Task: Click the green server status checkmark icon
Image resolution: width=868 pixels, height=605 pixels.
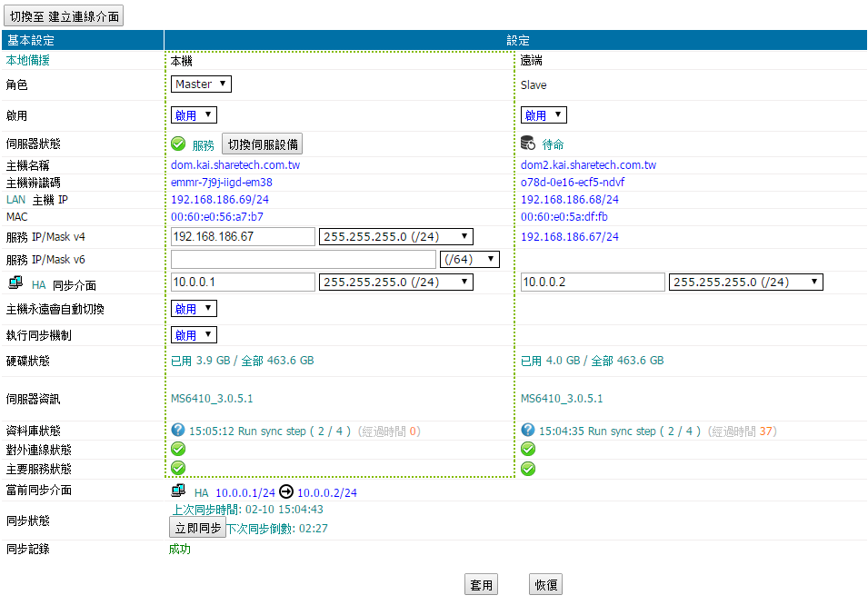Action: (178, 144)
